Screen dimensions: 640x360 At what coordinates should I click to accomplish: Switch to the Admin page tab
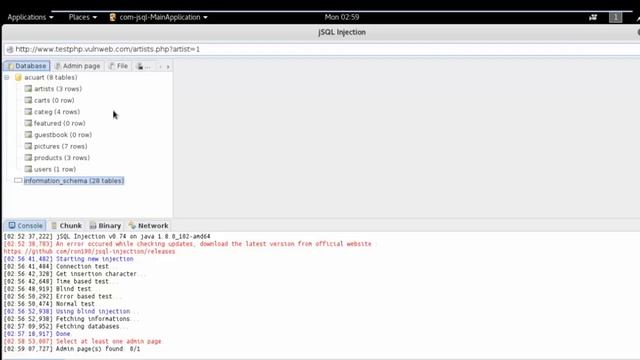[x=78, y=66]
